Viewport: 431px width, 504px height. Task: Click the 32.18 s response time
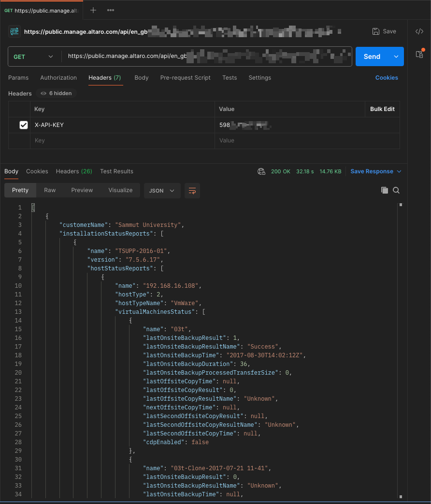(305, 172)
